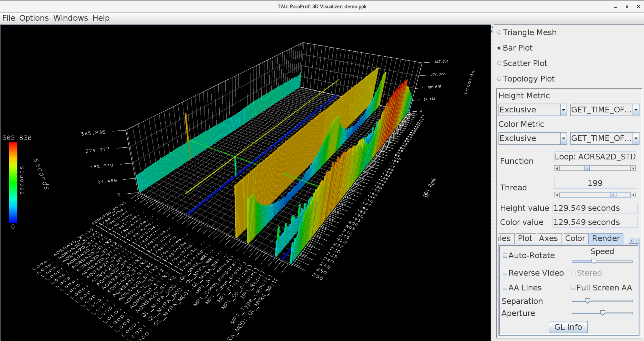Click the Thread value field showing 199
This screenshot has width=644, height=341.
pyautogui.click(x=595, y=183)
